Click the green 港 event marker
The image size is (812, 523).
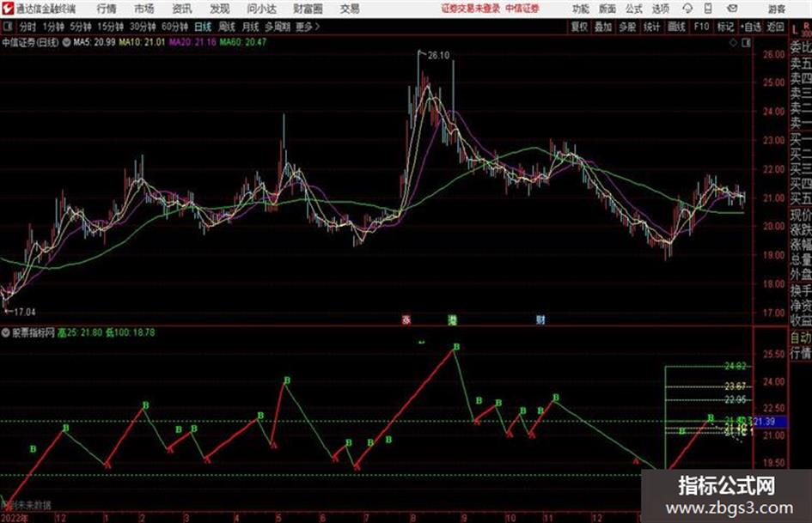tap(453, 320)
